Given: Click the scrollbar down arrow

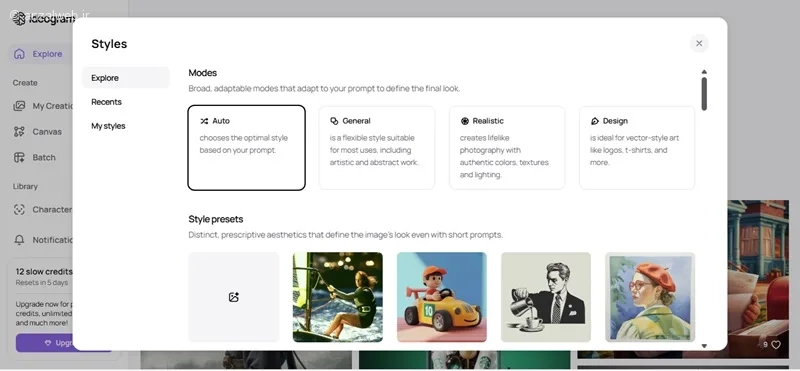Looking at the screenshot, I should (x=704, y=346).
